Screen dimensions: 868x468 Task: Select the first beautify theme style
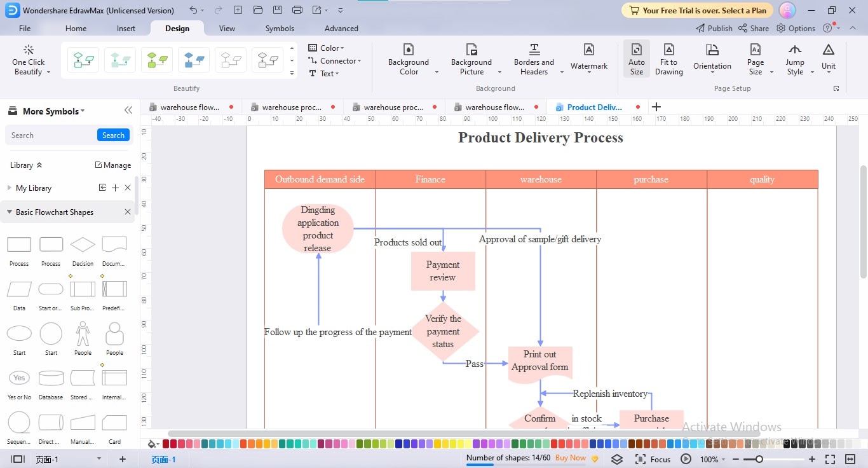(83, 60)
